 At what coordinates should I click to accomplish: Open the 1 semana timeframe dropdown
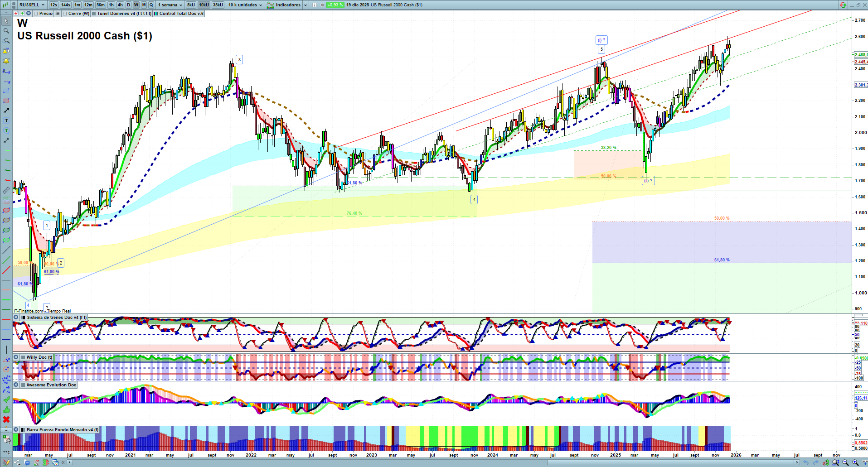click(x=170, y=5)
